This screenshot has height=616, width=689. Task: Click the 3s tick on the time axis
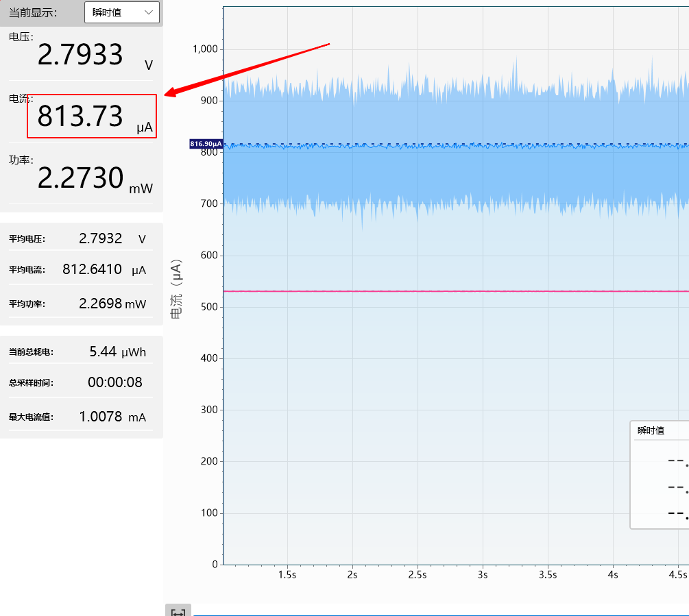483,575
